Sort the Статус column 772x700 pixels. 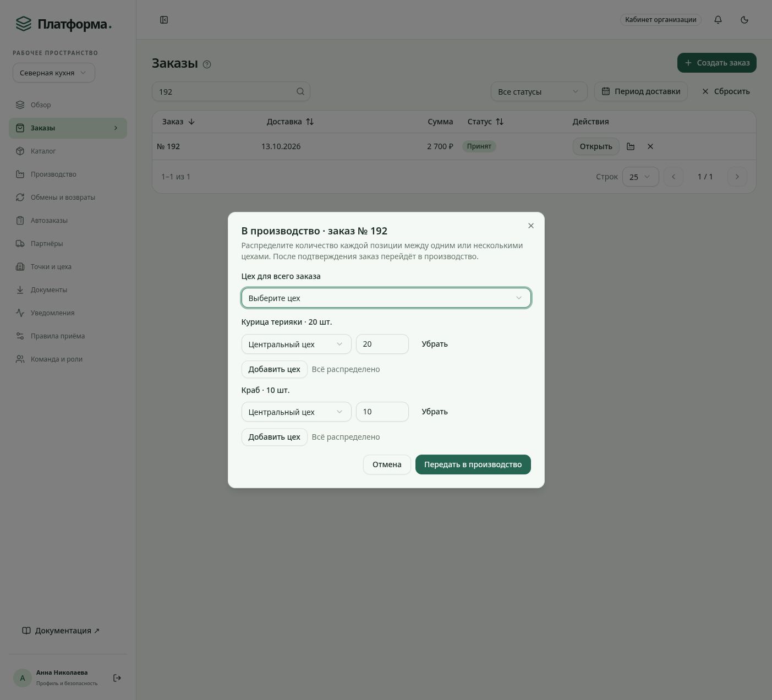click(500, 122)
